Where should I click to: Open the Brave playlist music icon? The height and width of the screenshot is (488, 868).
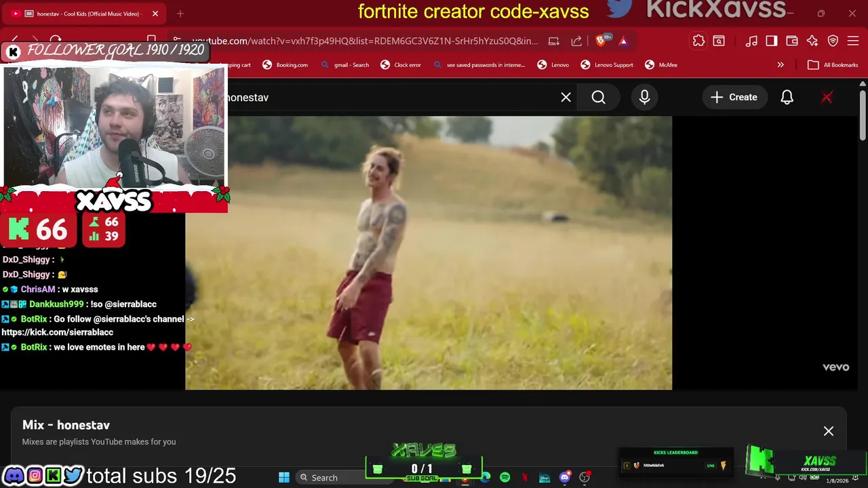751,41
